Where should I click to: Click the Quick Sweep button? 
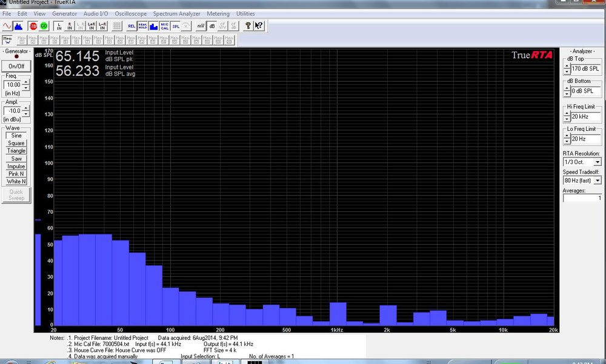[16, 195]
